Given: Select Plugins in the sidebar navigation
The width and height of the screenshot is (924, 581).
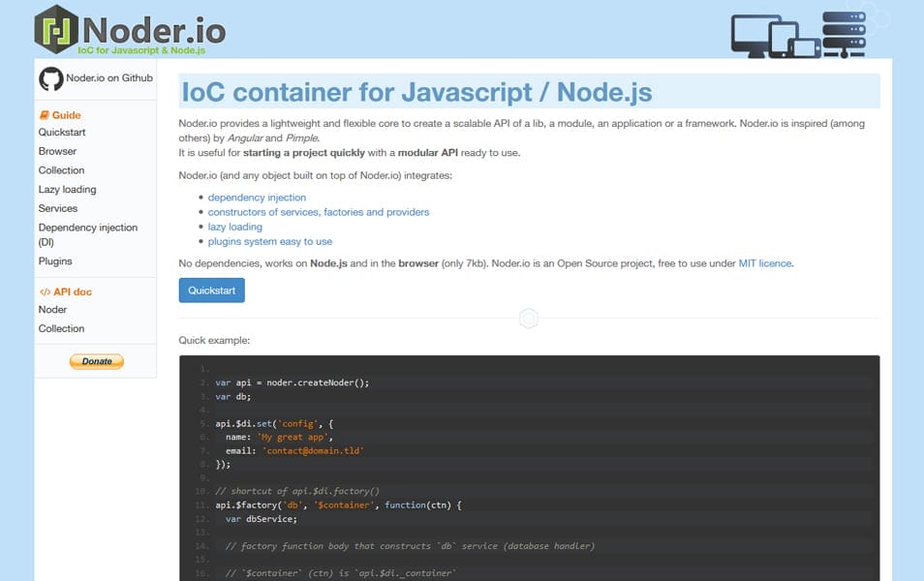Looking at the screenshot, I should pos(55,260).
